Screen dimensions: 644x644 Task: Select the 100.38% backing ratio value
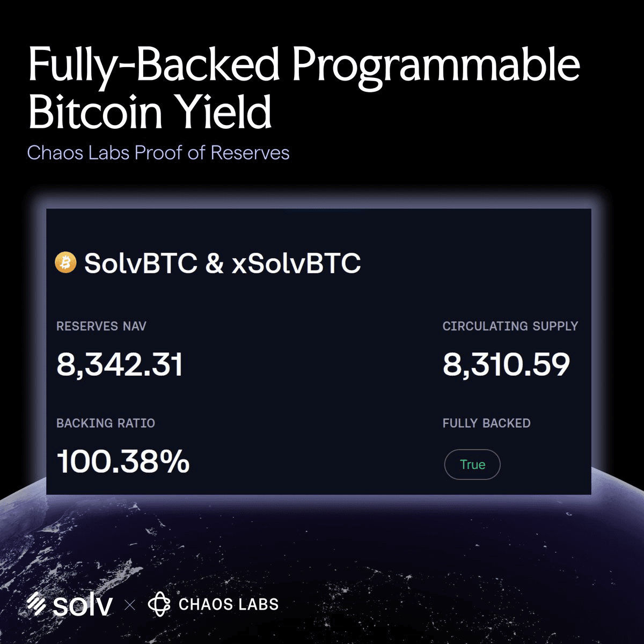click(x=123, y=462)
